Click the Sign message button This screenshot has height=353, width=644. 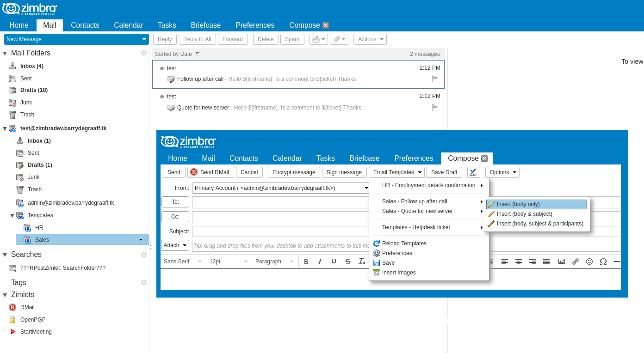tap(344, 172)
